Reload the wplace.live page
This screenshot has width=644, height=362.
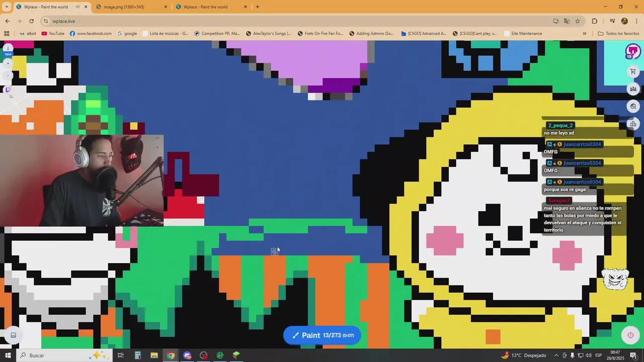[x=31, y=21]
